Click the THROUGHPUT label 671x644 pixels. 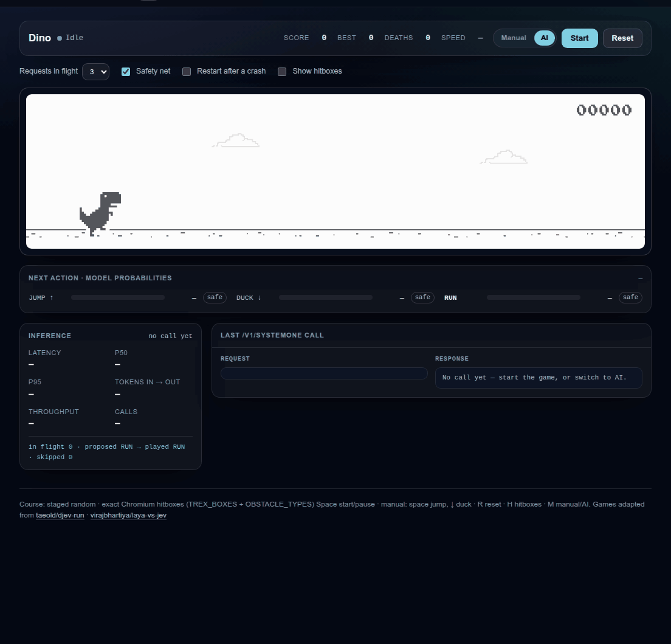click(53, 412)
